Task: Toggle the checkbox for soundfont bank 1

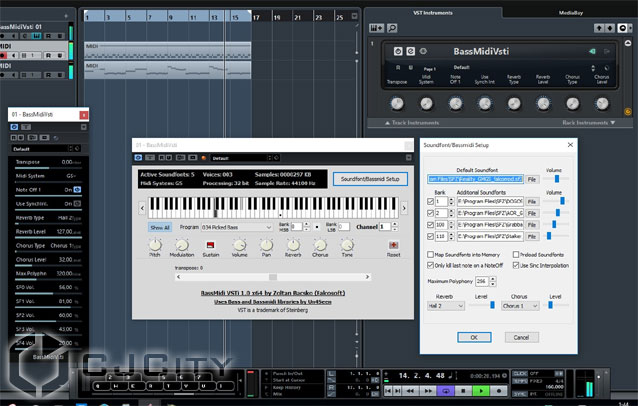Action: click(x=430, y=201)
